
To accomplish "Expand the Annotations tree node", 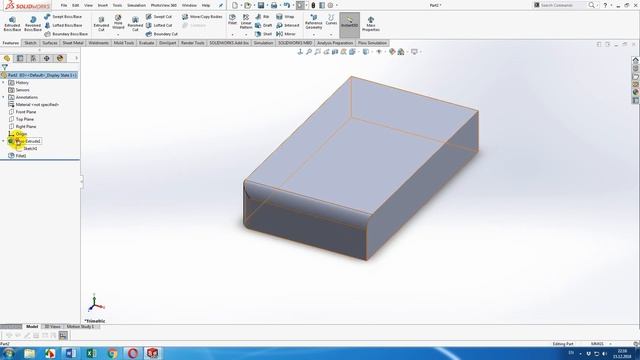I will 4,97.
